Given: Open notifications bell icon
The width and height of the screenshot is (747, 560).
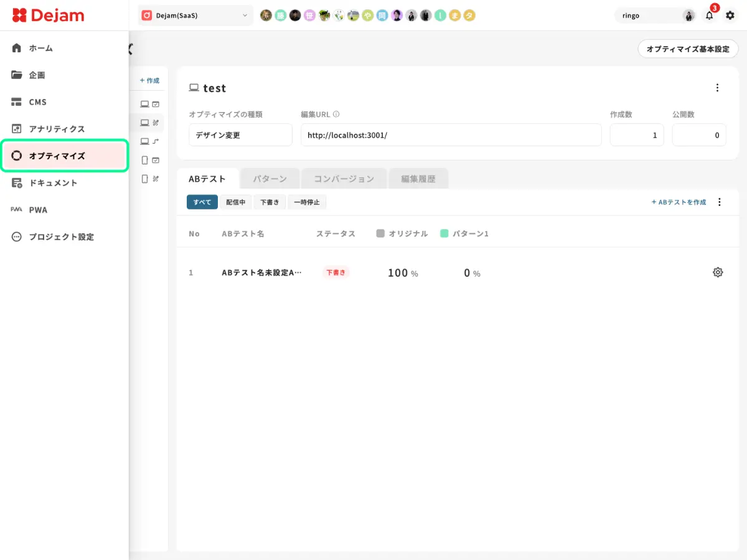Looking at the screenshot, I should [x=709, y=16].
